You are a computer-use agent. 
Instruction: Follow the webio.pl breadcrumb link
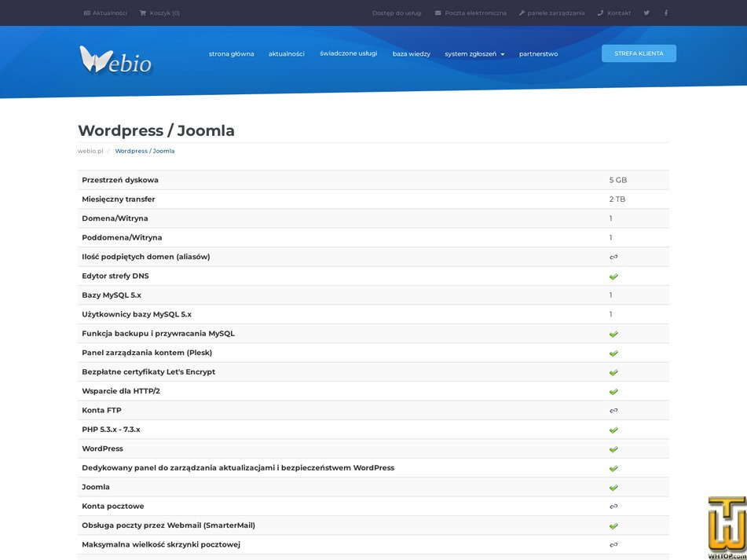tap(90, 151)
